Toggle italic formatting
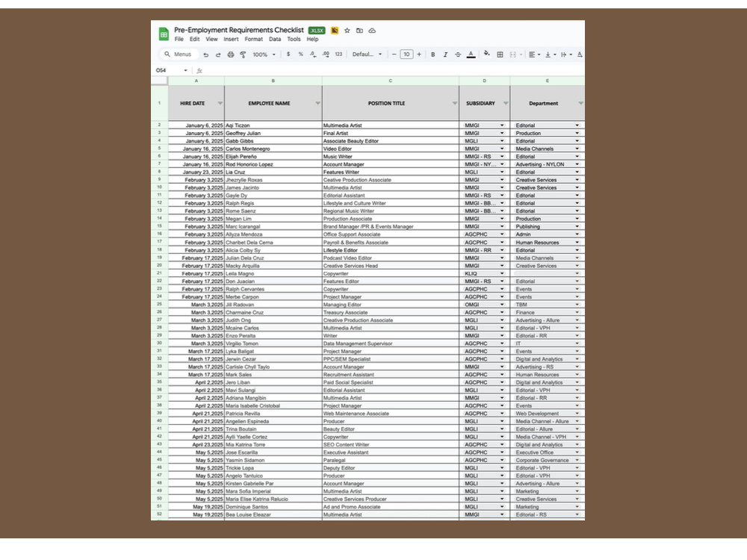This screenshot has width=747, height=560. (445, 55)
